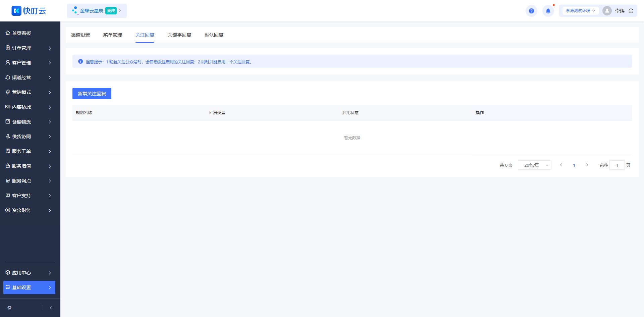Click the gear icon at sidebar bottom
The width and height of the screenshot is (644, 317).
9,308
